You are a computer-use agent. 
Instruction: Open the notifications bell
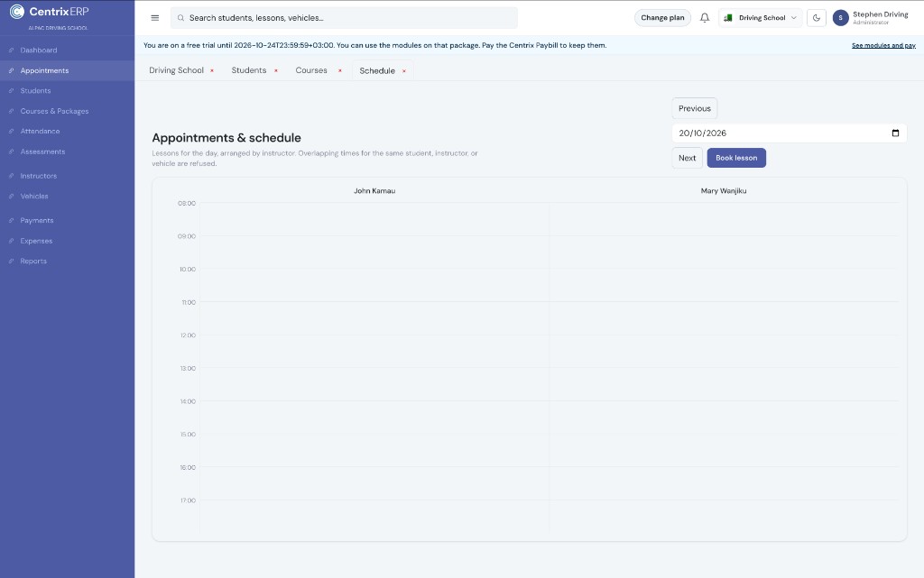[704, 18]
